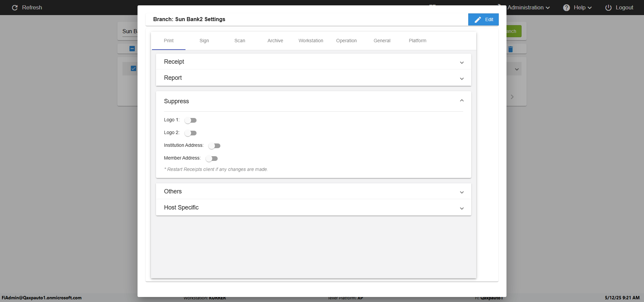Open the Administration menu
This screenshot has height=302, width=644.
point(528,7)
